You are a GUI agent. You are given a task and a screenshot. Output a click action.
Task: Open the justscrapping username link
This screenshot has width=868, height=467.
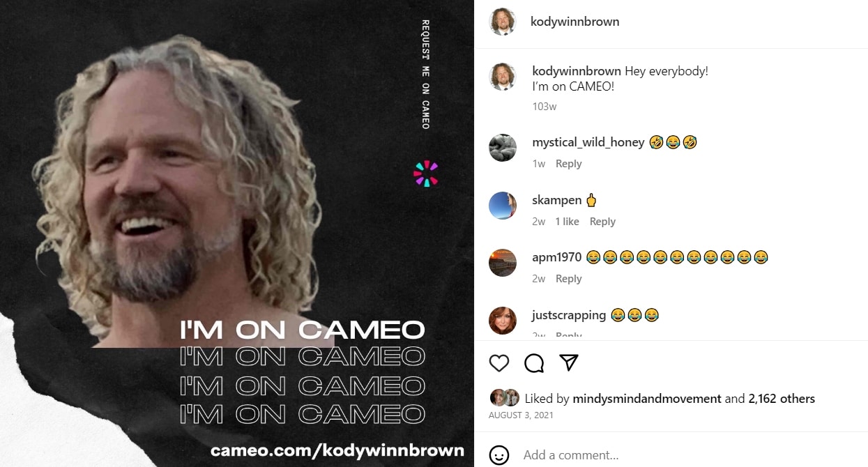pos(569,315)
